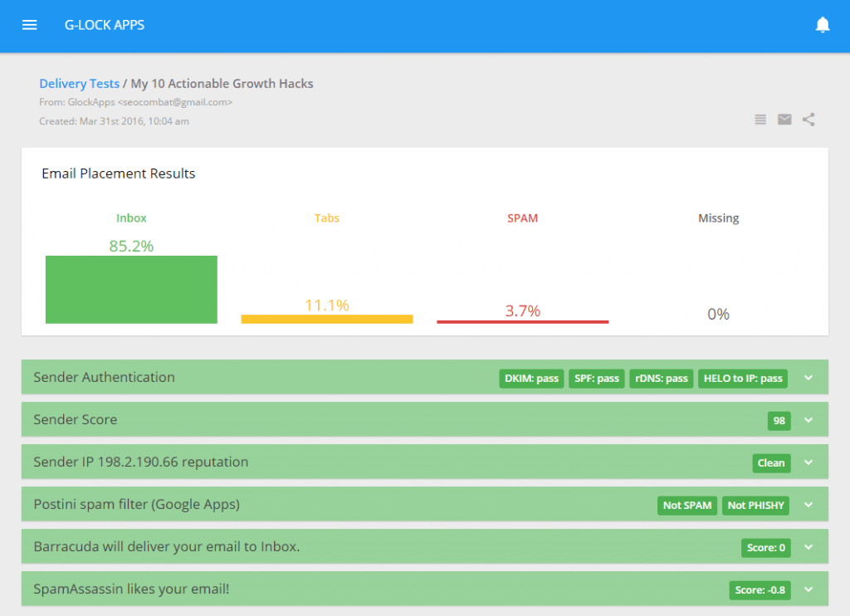
Task: Expand the Sender Authentication section
Action: (x=808, y=378)
